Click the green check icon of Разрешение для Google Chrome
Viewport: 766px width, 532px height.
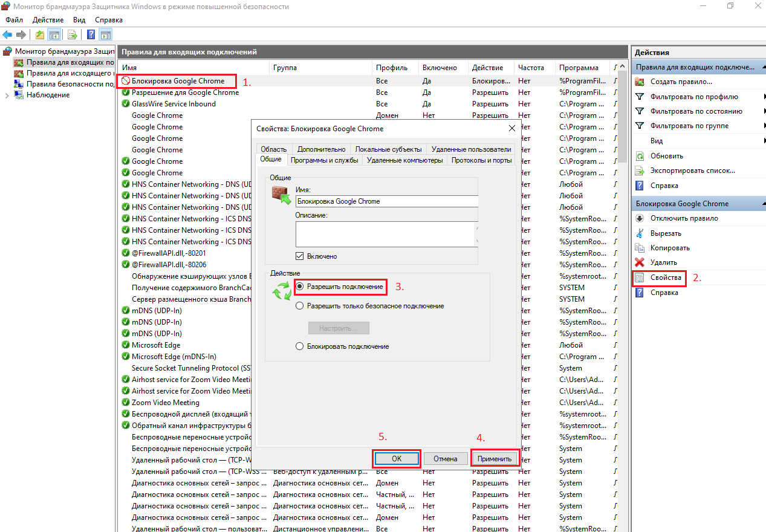coord(126,92)
